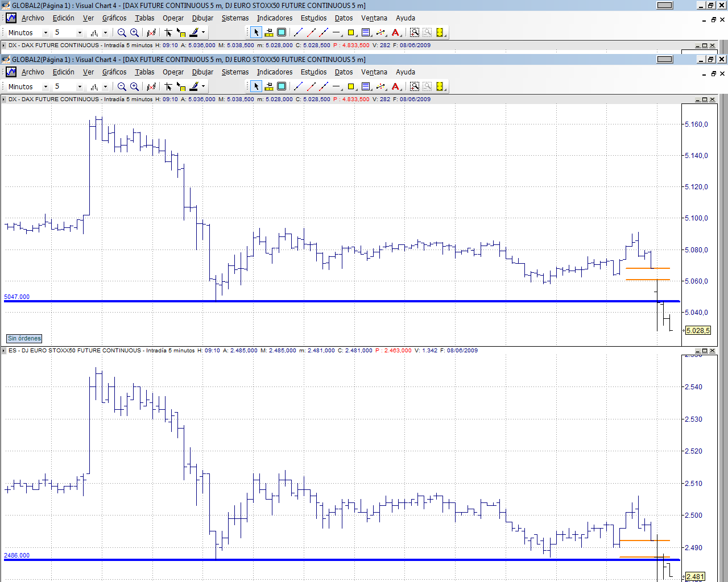The width and height of the screenshot is (728, 582).
Task: Expand the arrow beside the lower DX - DAX FUTURE header
Action: 4,99
